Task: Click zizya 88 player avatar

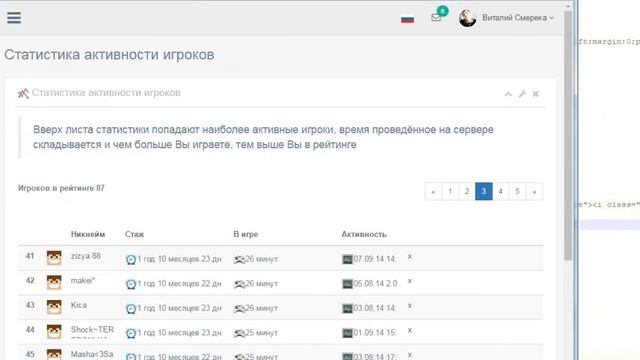Action: coord(54,258)
